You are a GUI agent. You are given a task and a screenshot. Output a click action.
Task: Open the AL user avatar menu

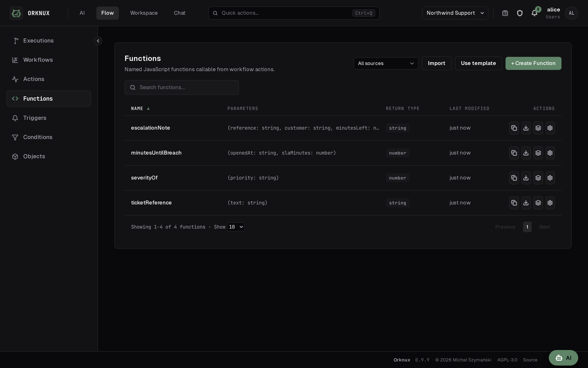point(571,13)
